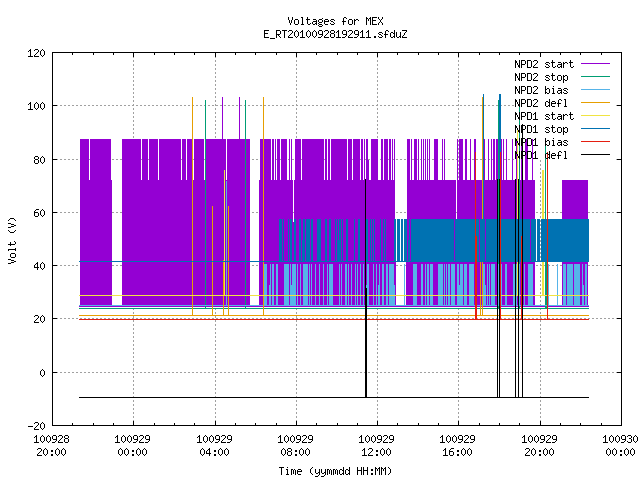Screen dimensions: 640x480
Task: Click the NPD1 start yellow legend line
Action: point(595,116)
